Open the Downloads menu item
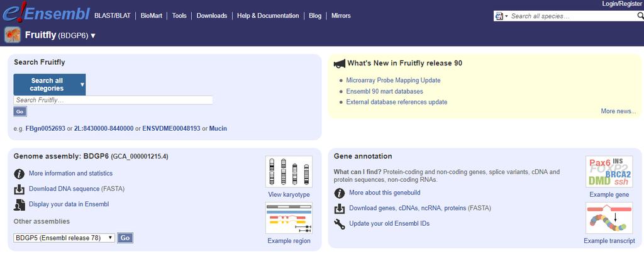Viewport: 644px width, 256px height. (211, 16)
